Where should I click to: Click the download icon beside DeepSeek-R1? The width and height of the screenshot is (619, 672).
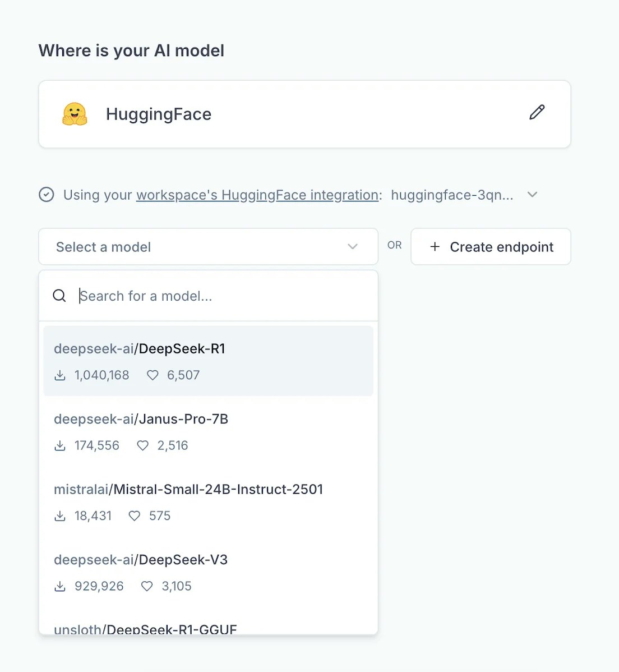[60, 375]
